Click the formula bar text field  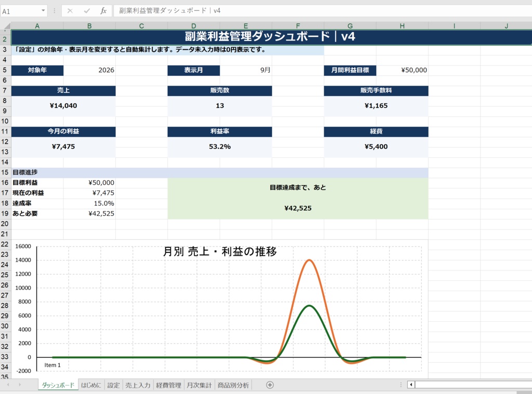[x=322, y=11]
